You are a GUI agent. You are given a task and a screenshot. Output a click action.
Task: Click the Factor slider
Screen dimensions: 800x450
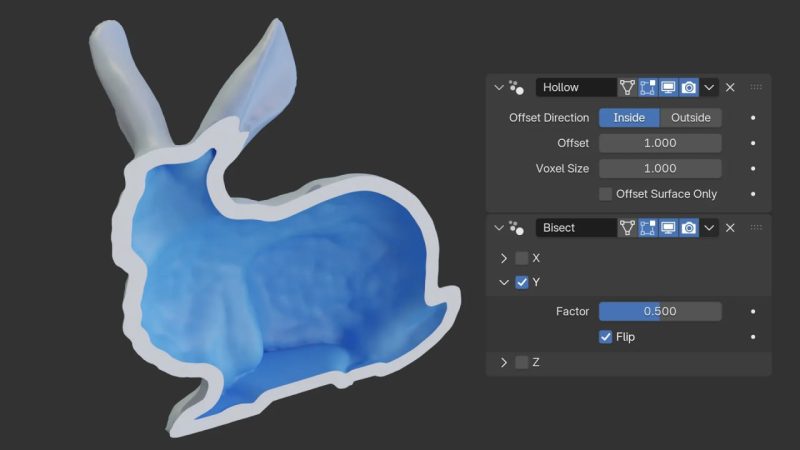tap(660, 312)
